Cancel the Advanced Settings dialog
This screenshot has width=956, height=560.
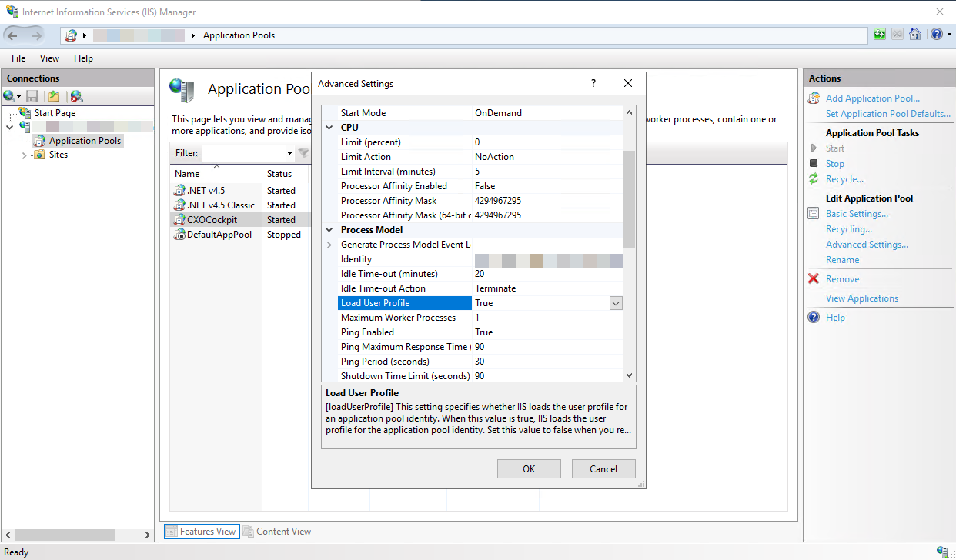603,469
